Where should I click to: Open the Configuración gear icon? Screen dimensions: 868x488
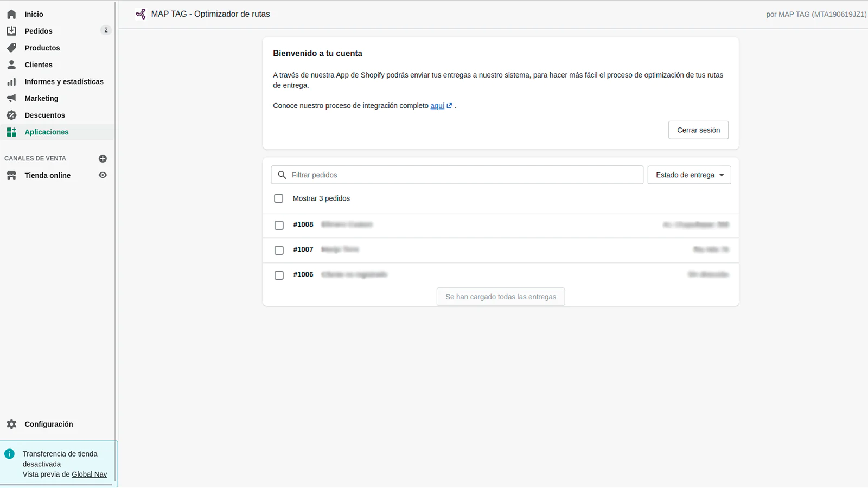(11, 424)
